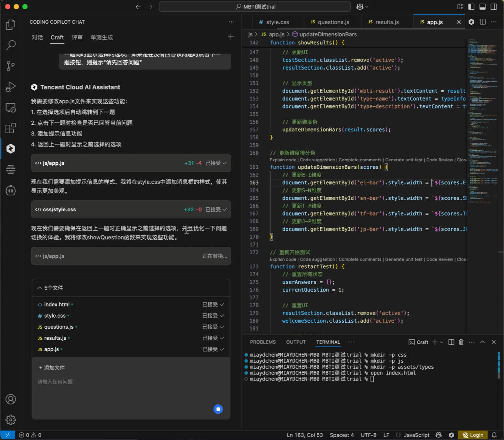This screenshot has height=440, width=504.
Task: Open chat panel more actions menu
Action: pyautogui.click(x=232, y=22)
